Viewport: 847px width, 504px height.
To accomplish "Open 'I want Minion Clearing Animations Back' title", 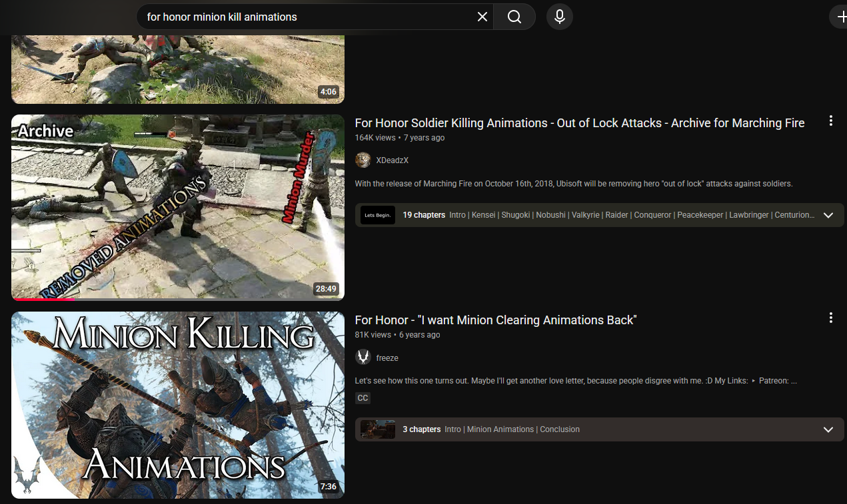I will tap(496, 320).
